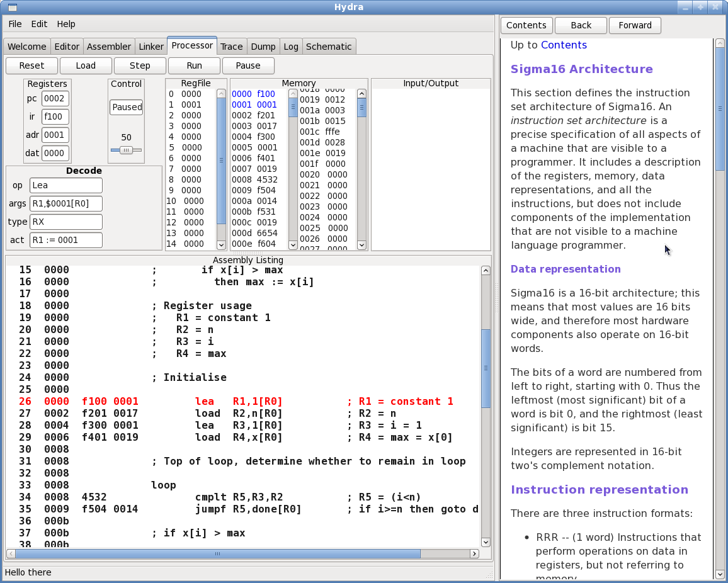Click the Instruction representation heading

pos(600,490)
